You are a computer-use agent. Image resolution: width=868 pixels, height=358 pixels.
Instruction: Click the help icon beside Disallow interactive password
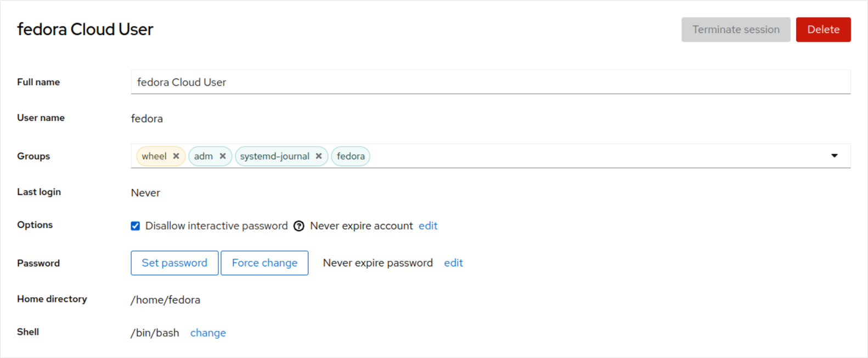(298, 226)
